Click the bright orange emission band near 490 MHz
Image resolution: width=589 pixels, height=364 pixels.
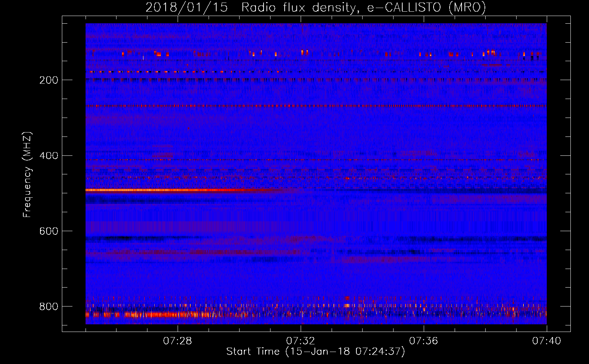coord(182,190)
